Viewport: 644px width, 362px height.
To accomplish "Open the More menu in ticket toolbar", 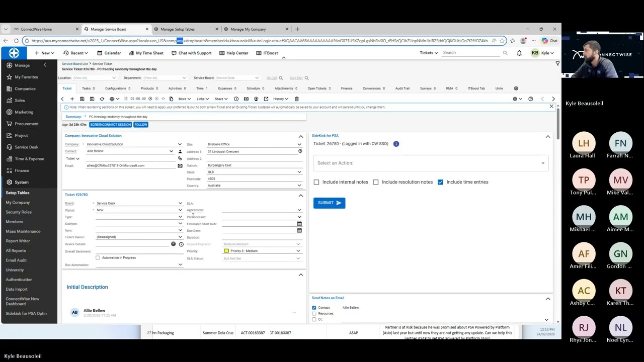I will coord(184,99).
